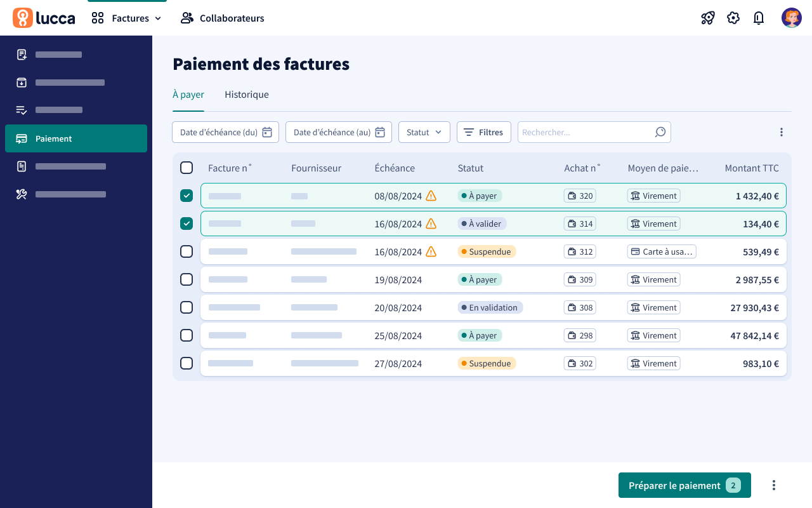The image size is (812, 508).
Task: Click the rocket icon in top bar
Action: pyautogui.click(x=708, y=18)
